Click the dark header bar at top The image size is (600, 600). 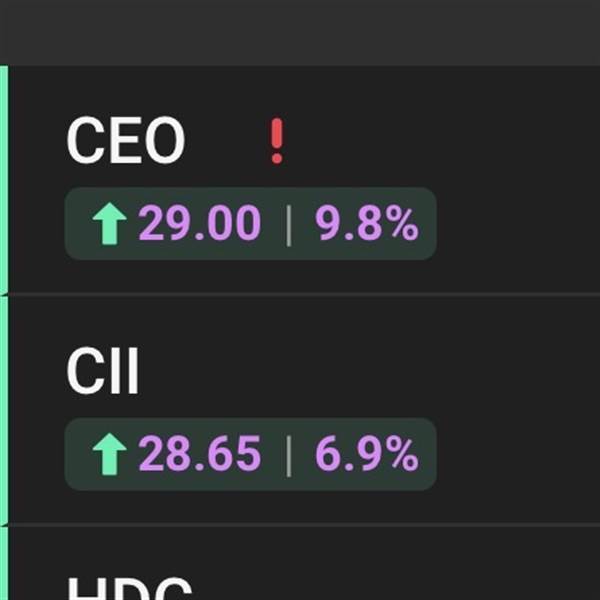[x=300, y=32]
